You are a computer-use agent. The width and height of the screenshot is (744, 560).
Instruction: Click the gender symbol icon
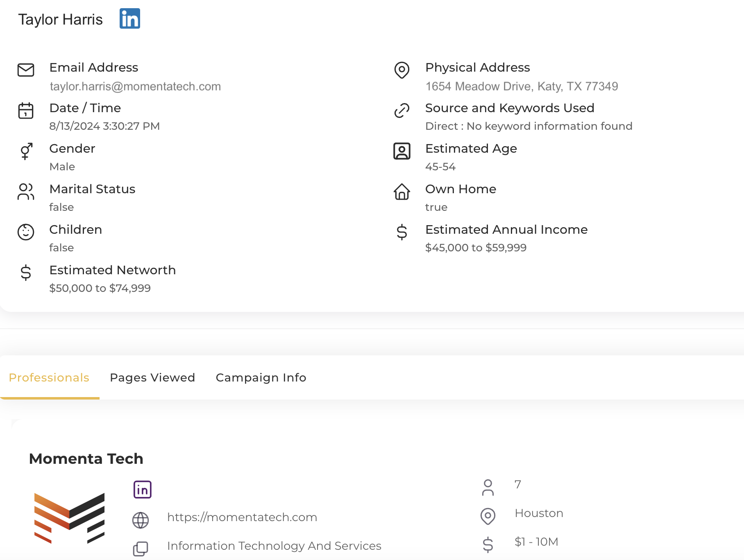(26, 151)
